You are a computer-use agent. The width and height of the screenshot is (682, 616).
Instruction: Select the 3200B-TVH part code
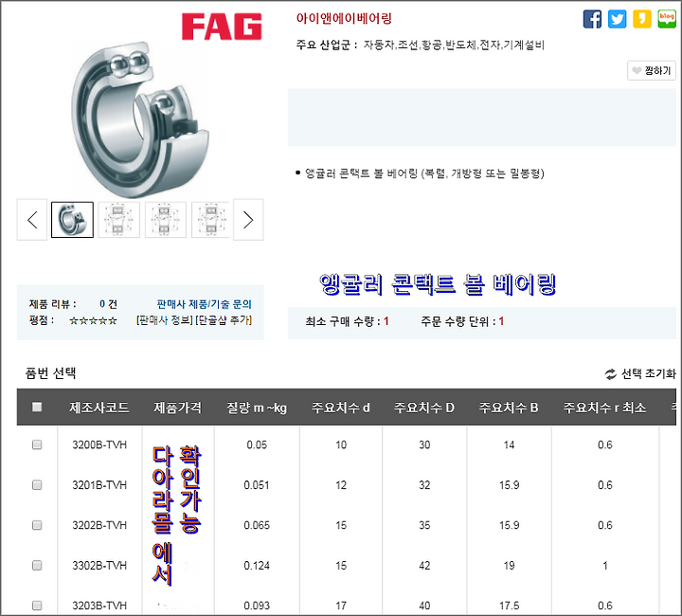[x=99, y=445]
